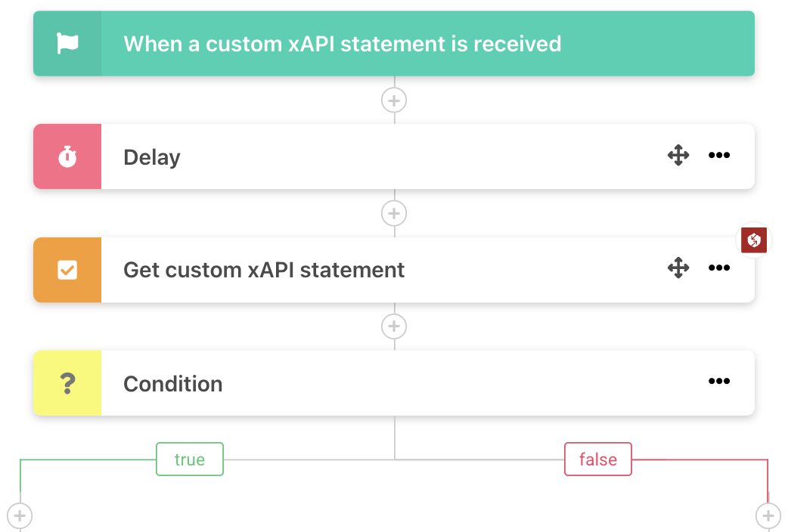This screenshot has height=532, width=788.
Task: Click the orange checkmark icon on Get statement step
Action: (67, 270)
